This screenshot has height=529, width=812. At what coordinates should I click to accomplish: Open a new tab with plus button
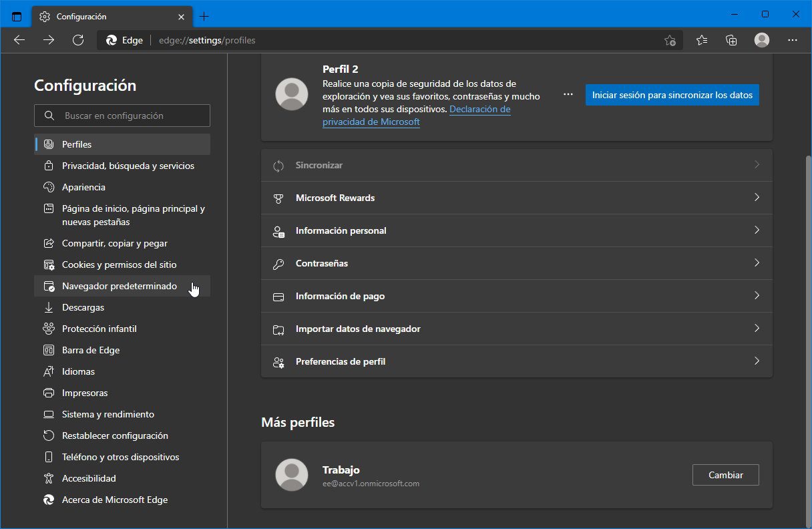[204, 17]
